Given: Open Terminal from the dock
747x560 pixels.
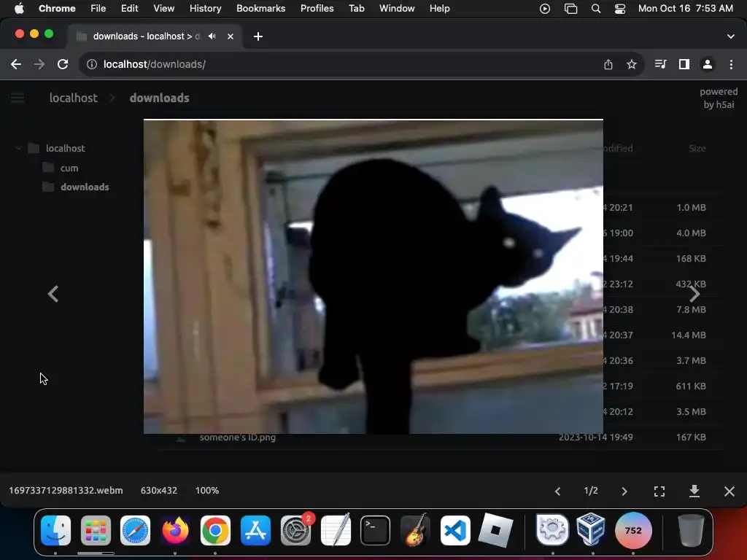Looking at the screenshot, I should (x=376, y=530).
